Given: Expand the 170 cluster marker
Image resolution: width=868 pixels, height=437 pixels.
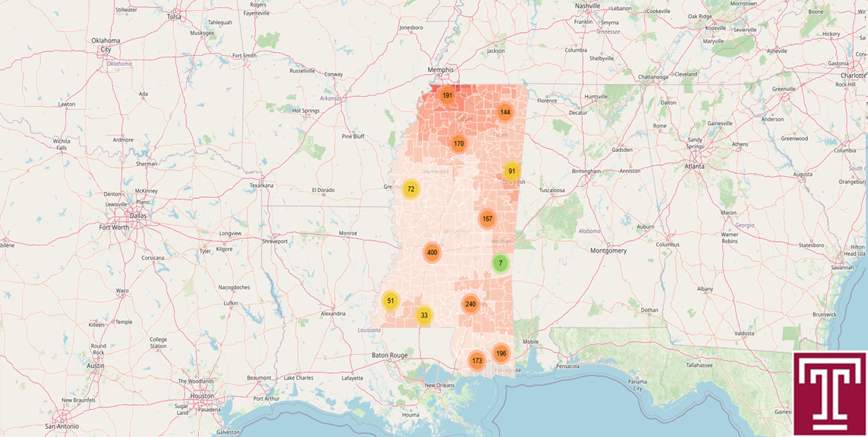Looking at the screenshot, I should click(x=459, y=144).
